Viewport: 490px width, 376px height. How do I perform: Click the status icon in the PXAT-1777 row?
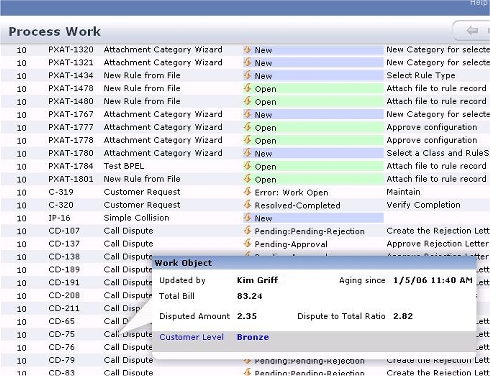[x=247, y=127]
